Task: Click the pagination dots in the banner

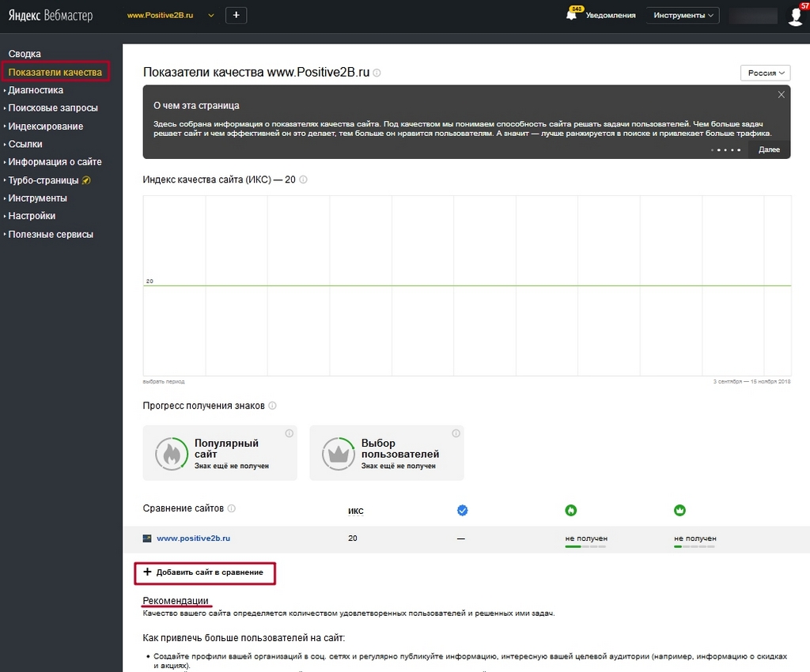Action: point(726,150)
